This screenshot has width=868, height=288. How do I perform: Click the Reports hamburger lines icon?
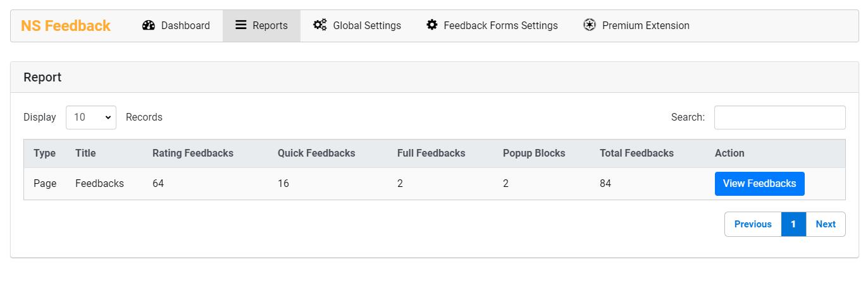241,25
